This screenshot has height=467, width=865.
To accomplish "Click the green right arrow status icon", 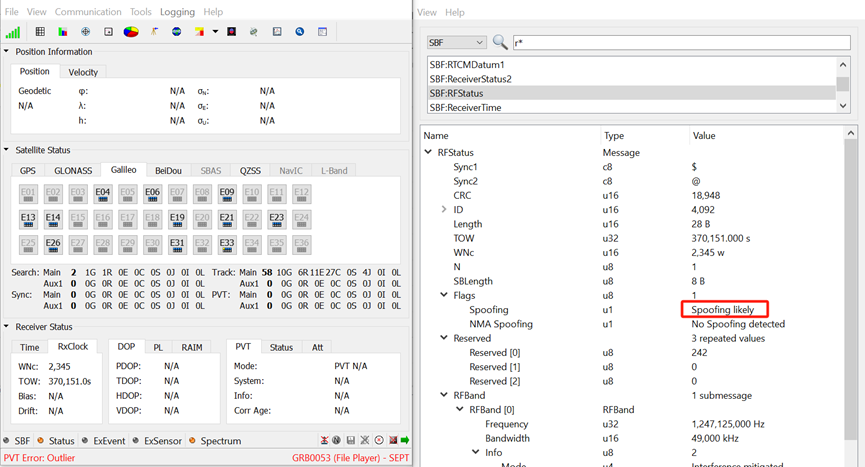I will coord(405,440).
